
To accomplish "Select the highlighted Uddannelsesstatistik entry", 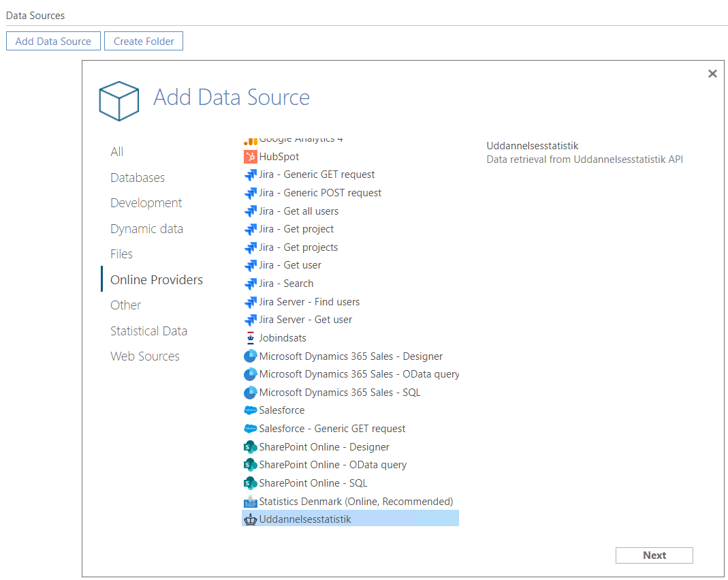I will pos(350,519).
